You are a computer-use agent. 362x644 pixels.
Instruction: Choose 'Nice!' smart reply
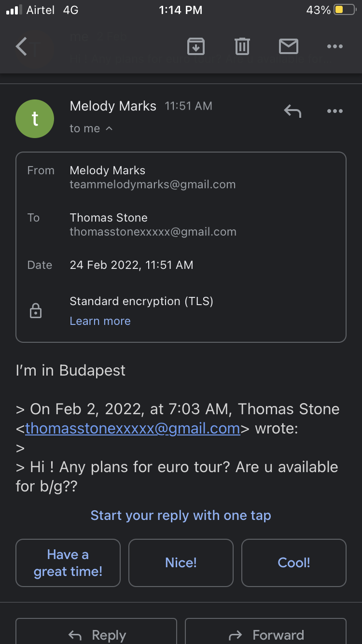pyautogui.click(x=181, y=563)
